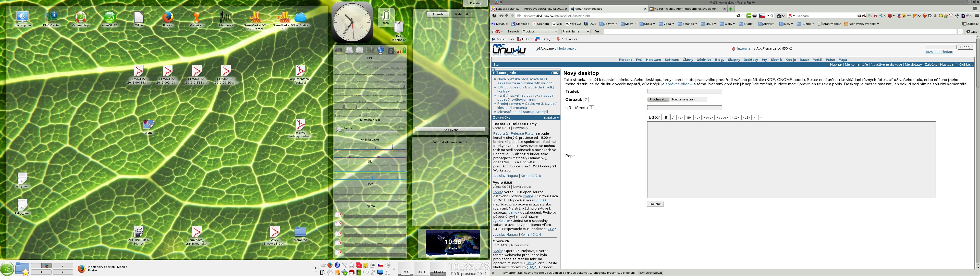Click volume icon in system tray
Image resolution: width=980 pixels, height=276 pixels.
click(387, 265)
